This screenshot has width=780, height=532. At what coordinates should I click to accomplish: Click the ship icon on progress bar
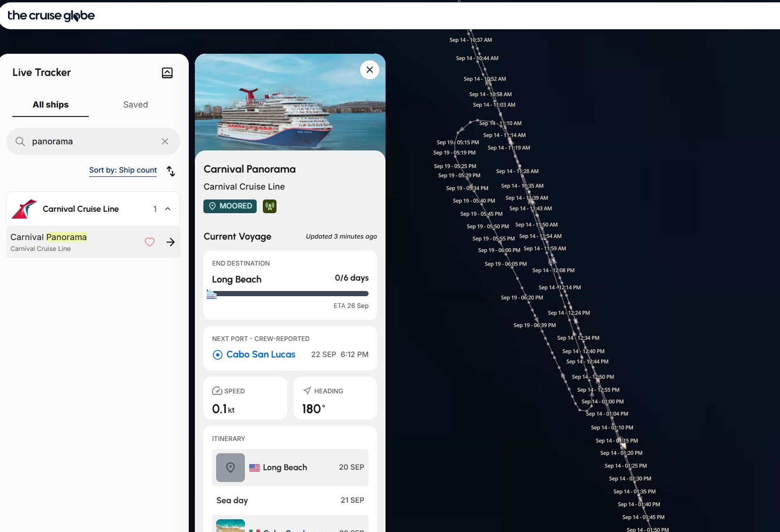click(x=212, y=294)
